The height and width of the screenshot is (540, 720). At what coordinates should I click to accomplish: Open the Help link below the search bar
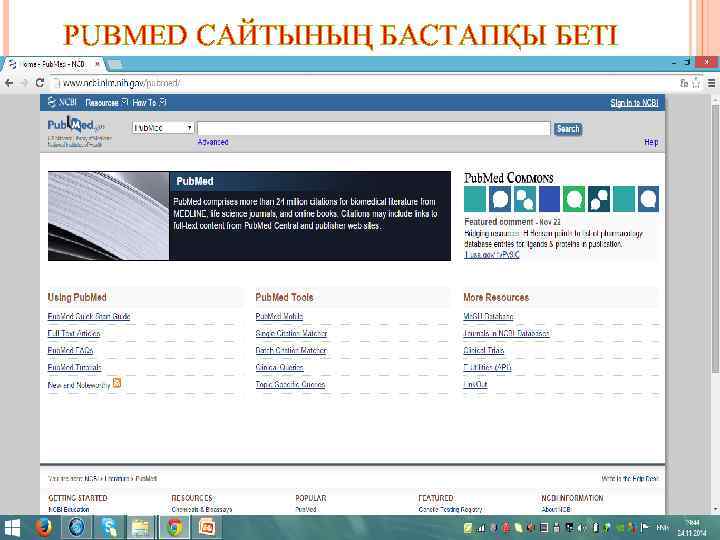651,142
